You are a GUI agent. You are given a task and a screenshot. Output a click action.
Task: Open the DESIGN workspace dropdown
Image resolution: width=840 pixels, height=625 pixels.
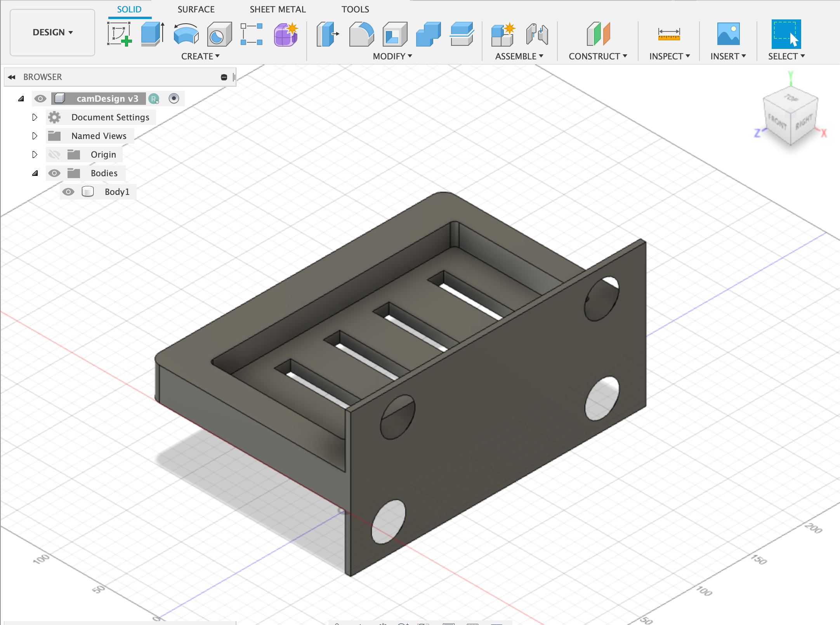(52, 33)
